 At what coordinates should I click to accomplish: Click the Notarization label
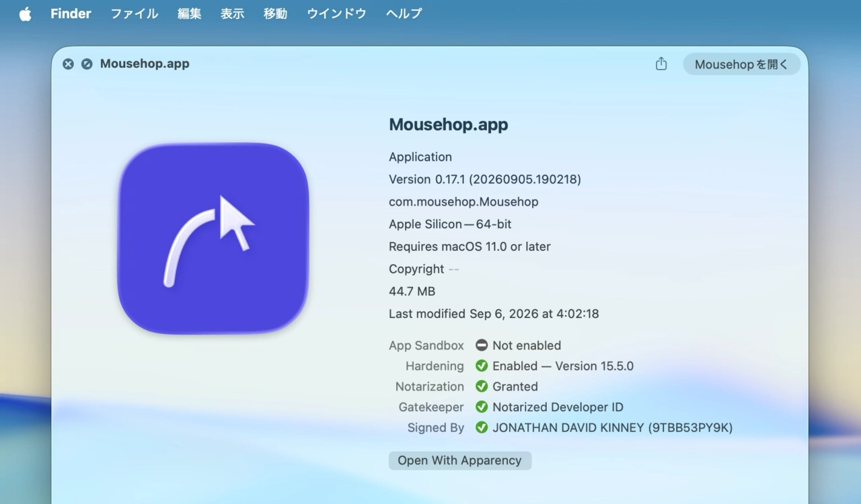coord(430,386)
